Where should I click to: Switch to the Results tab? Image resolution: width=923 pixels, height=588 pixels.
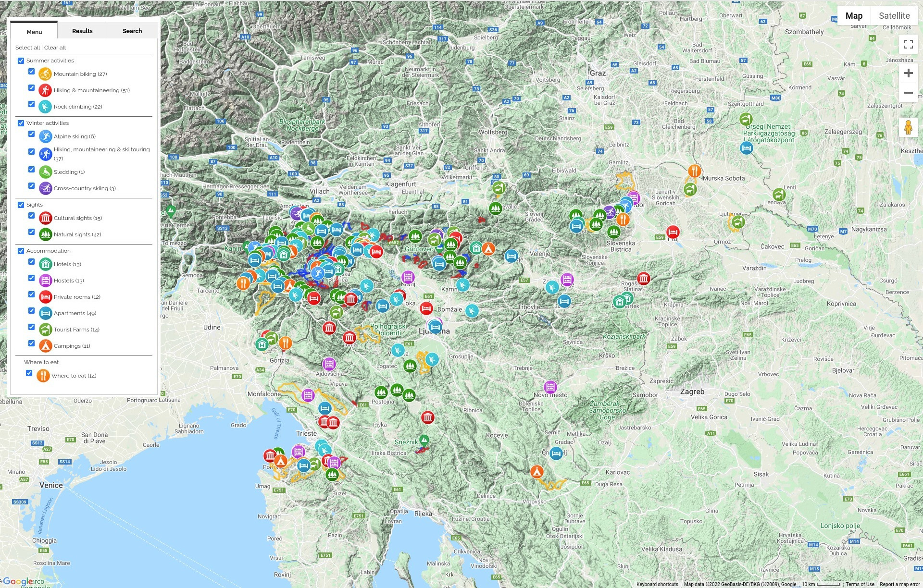point(82,31)
